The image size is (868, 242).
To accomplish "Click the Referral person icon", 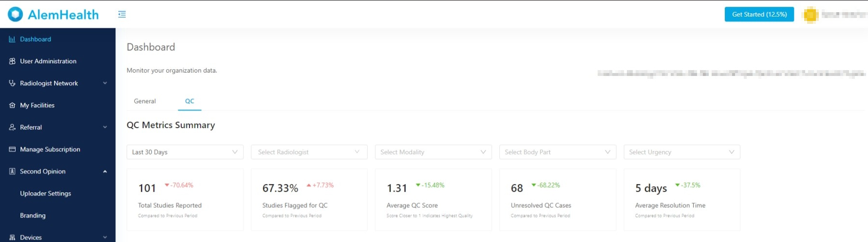I will coord(12,127).
